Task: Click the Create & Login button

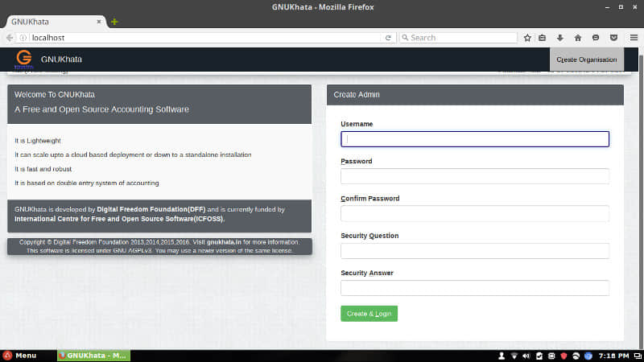Action: (x=369, y=314)
